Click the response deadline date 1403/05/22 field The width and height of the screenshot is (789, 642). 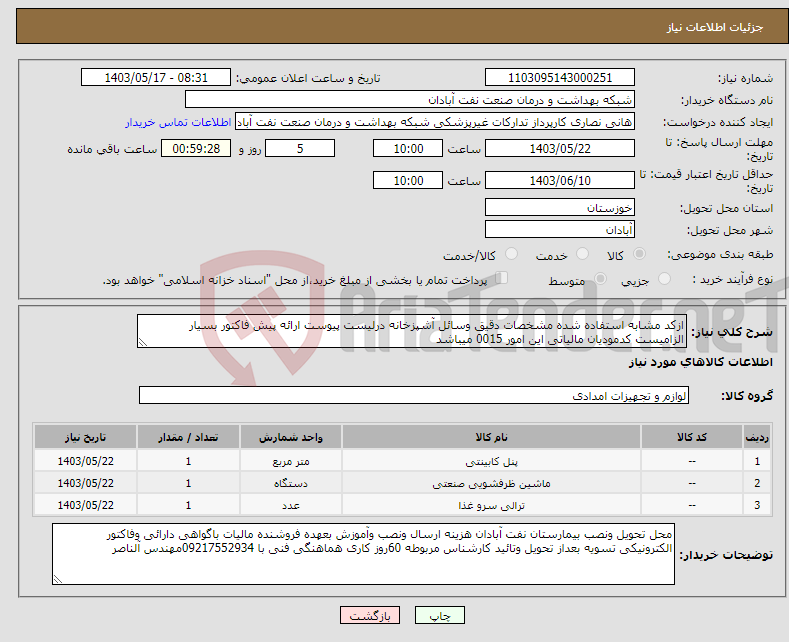(560, 148)
